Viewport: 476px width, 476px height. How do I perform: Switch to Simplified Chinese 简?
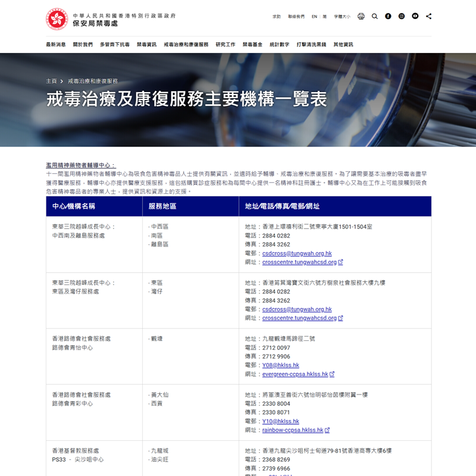(325, 17)
